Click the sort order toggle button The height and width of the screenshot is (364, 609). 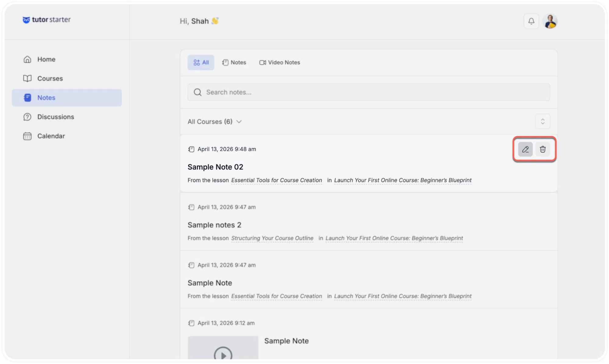pos(543,122)
